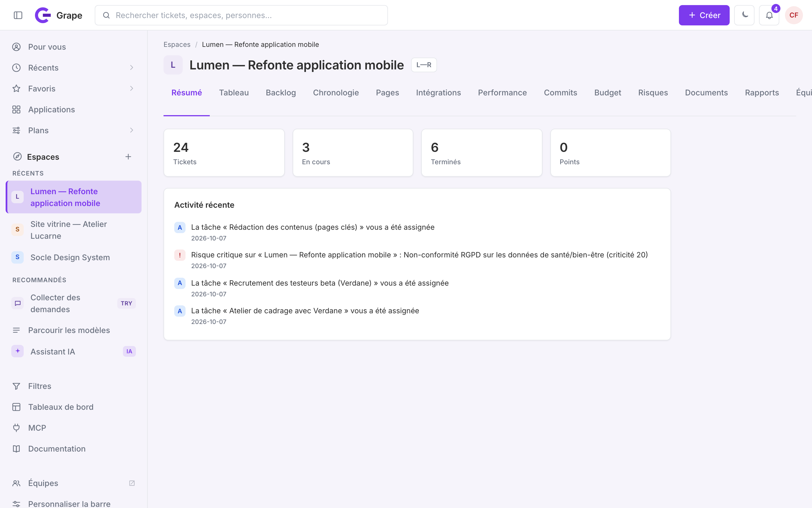Open the Atelier de cadrage activity entry
The width and height of the screenshot is (812, 508).
tap(417, 316)
